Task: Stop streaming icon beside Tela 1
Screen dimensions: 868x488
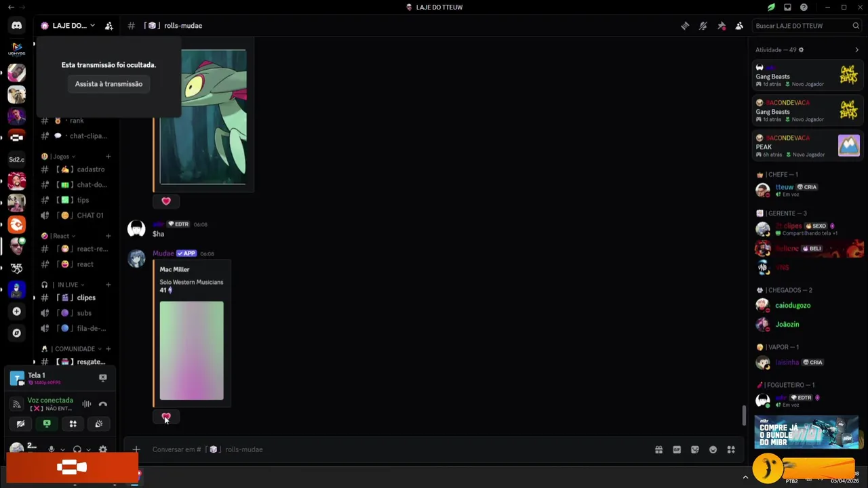Action: [103, 378]
